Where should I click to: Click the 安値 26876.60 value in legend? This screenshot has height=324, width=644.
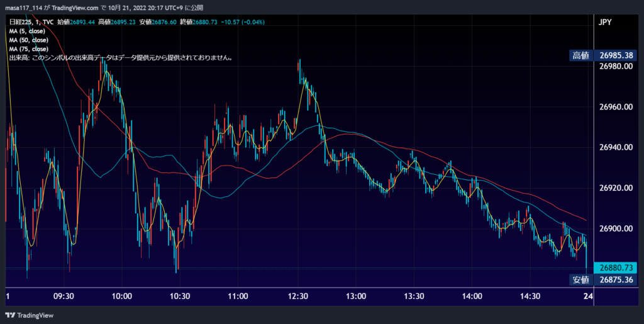[x=158, y=22]
